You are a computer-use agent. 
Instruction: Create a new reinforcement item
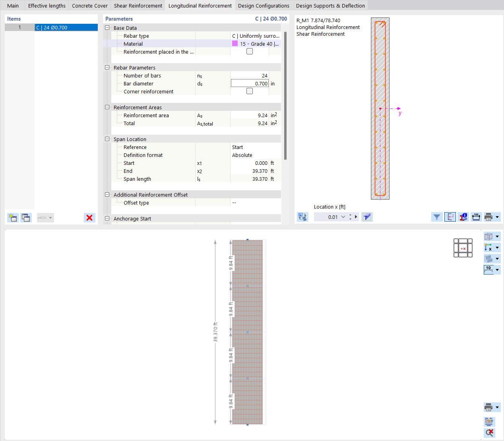[x=12, y=217]
